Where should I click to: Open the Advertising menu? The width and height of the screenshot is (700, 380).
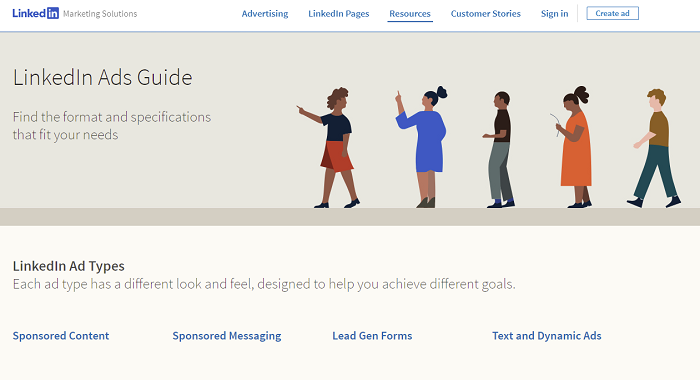tap(265, 14)
